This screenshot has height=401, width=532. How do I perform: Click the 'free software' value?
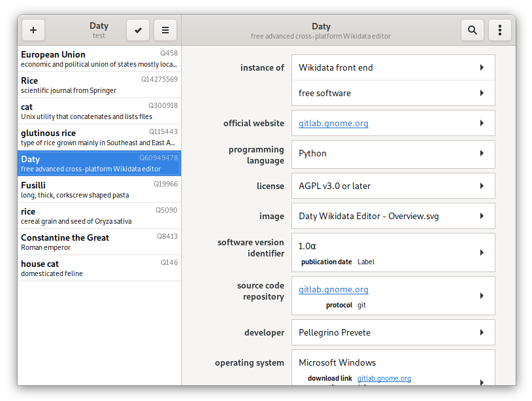[x=325, y=93]
